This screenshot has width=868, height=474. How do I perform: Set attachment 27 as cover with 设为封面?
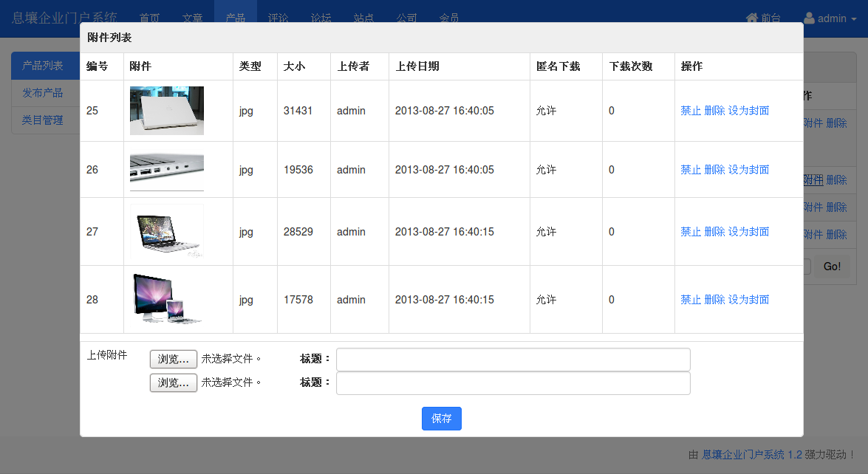748,232
